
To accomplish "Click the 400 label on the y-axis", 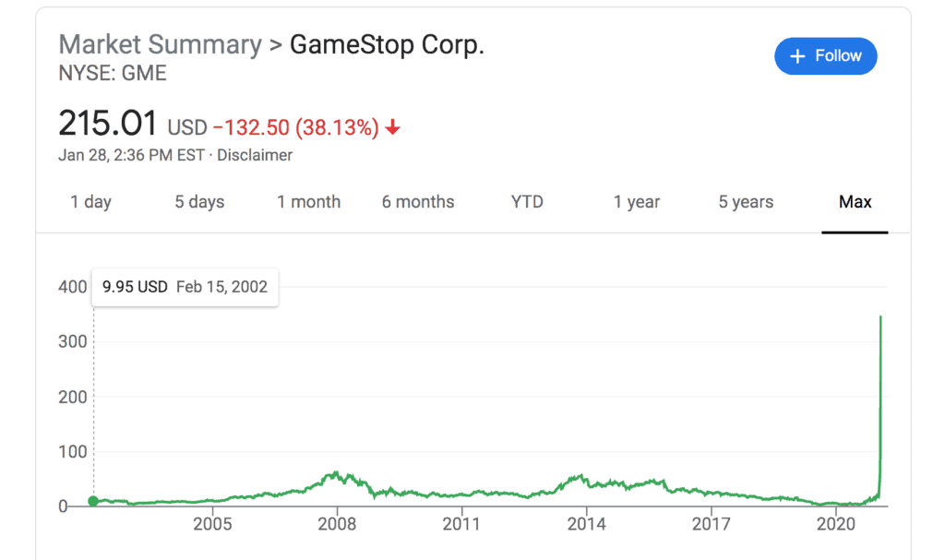I will point(72,287).
